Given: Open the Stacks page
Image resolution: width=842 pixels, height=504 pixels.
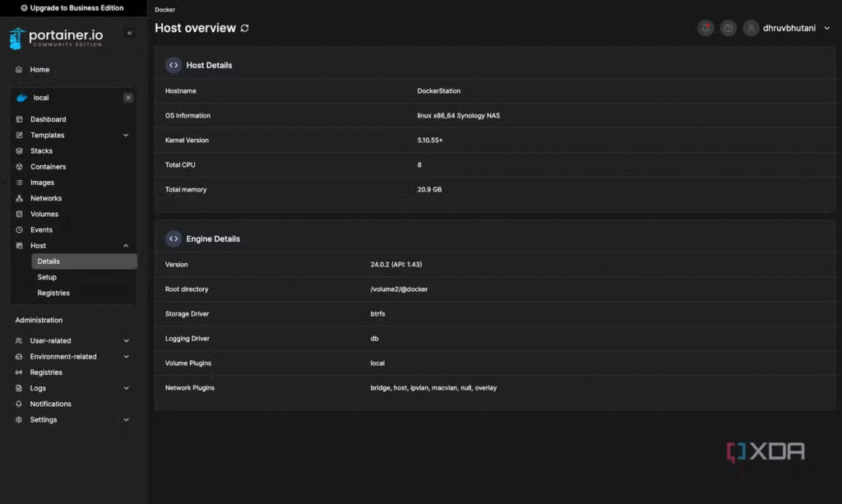Looking at the screenshot, I should (41, 151).
